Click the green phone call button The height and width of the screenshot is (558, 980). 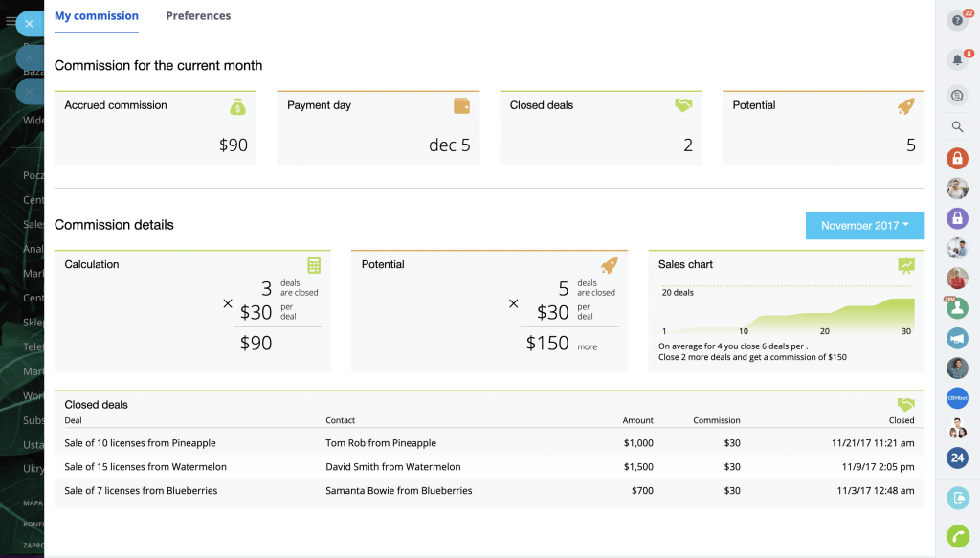pos(957,536)
